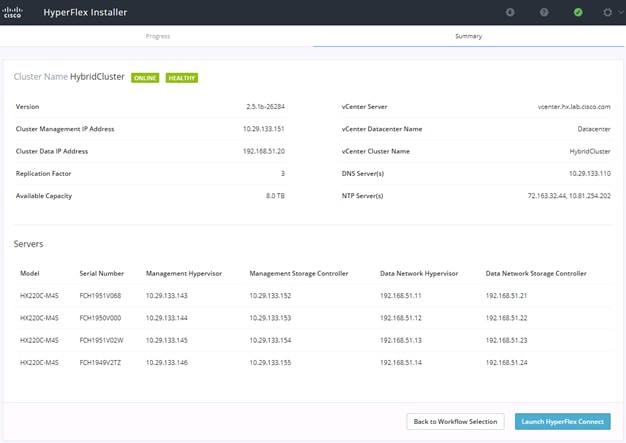Select serial number FCH1951V02W
This screenshot has width=626, height=443.
point(101,340)
